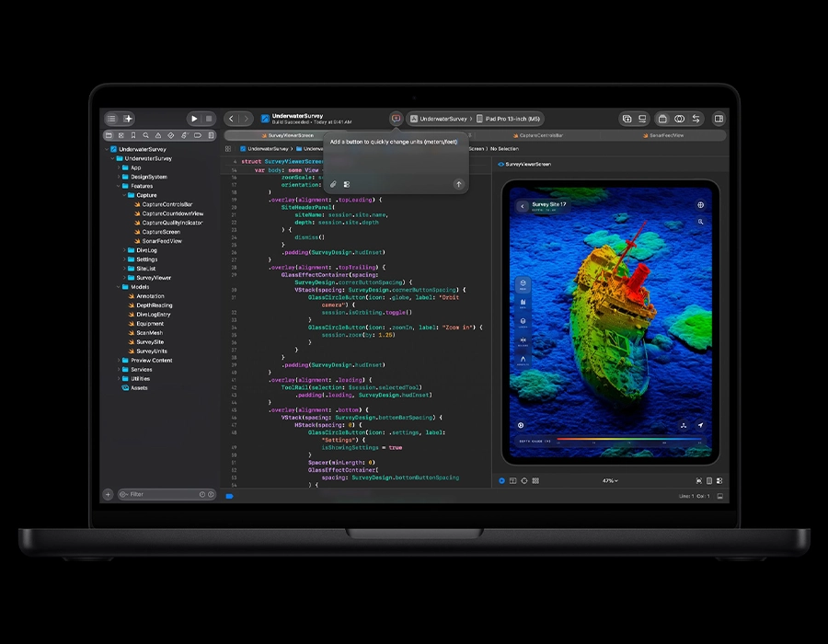Viewport: 828px width, 644px height.
Task: Open the bookmark navigator
Action: (133, 135)
